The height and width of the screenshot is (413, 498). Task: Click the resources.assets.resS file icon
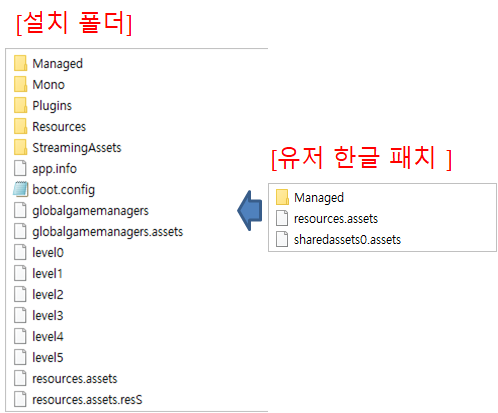tap(20, 399)
